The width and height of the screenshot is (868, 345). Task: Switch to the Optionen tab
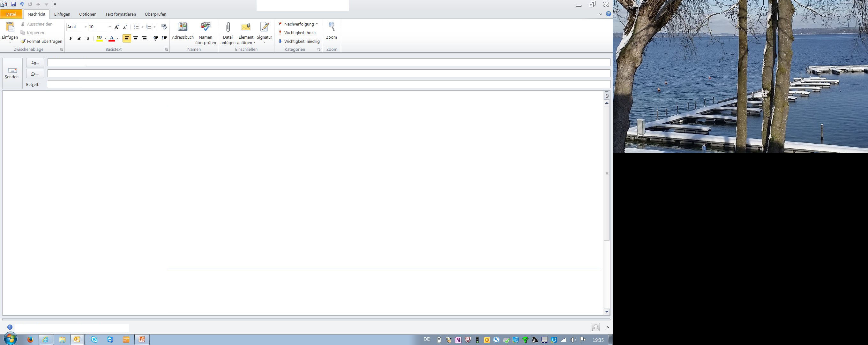click(88, 14)
